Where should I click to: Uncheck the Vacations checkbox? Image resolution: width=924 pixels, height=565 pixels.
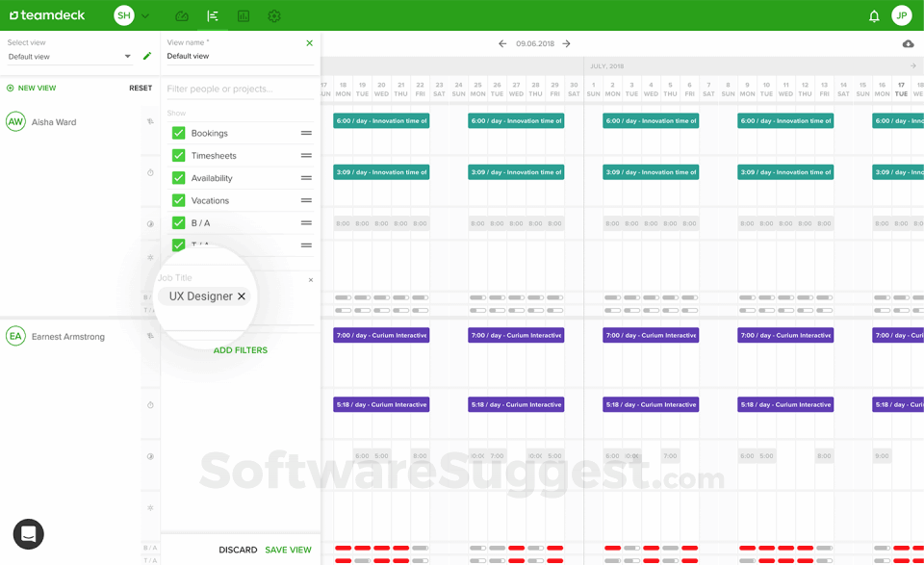179,200
